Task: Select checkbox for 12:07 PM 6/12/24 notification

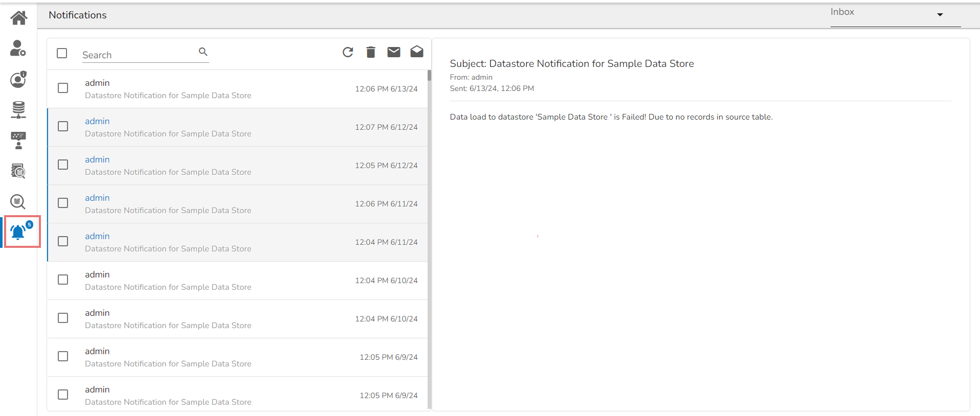Action: click(x=63, y=126)
